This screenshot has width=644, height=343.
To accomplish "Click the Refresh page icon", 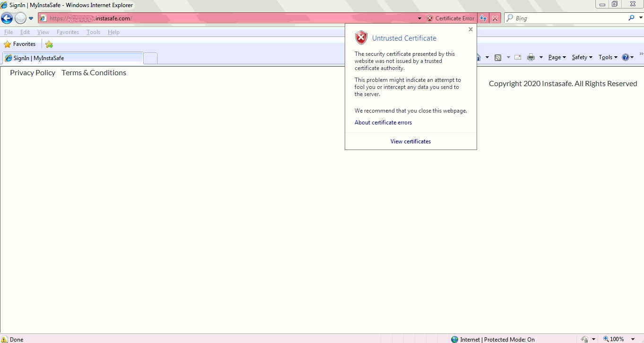I will pos(483,18).
